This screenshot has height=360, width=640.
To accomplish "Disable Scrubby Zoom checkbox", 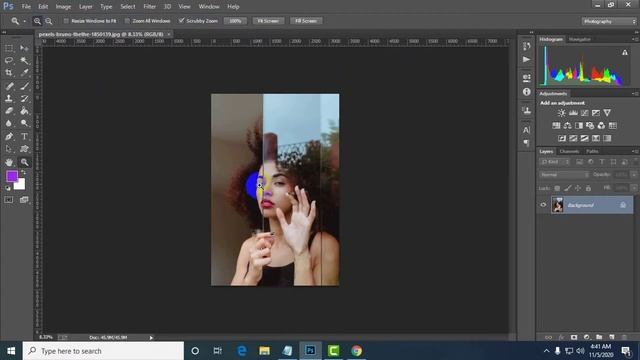I will click(x=182, y=21).
